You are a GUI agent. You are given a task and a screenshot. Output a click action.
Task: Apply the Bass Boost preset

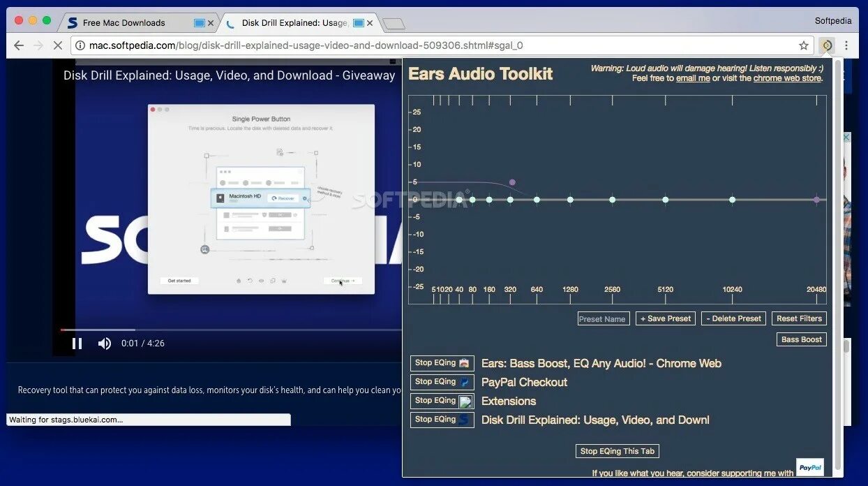(x=802, y=339)
